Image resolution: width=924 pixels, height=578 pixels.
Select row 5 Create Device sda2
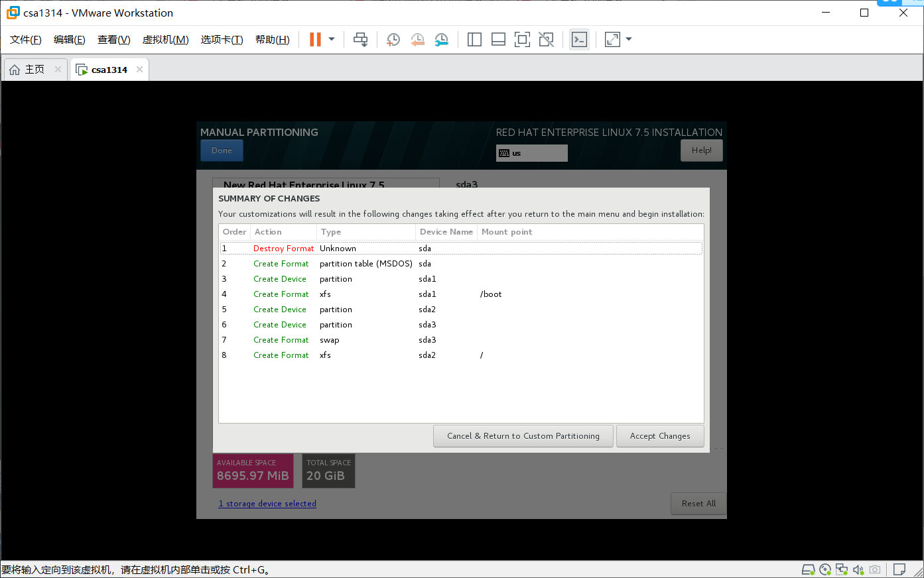(461, 310)
